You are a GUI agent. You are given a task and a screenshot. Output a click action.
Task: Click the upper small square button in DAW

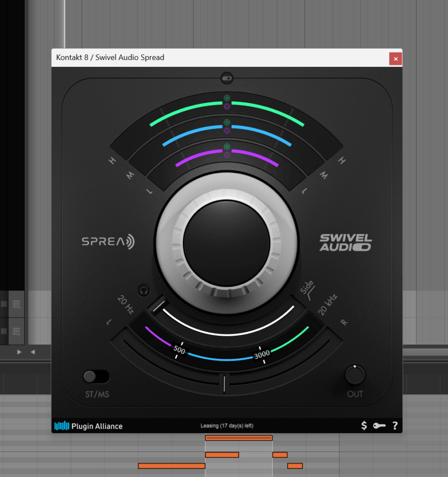[x=4, y=304]
